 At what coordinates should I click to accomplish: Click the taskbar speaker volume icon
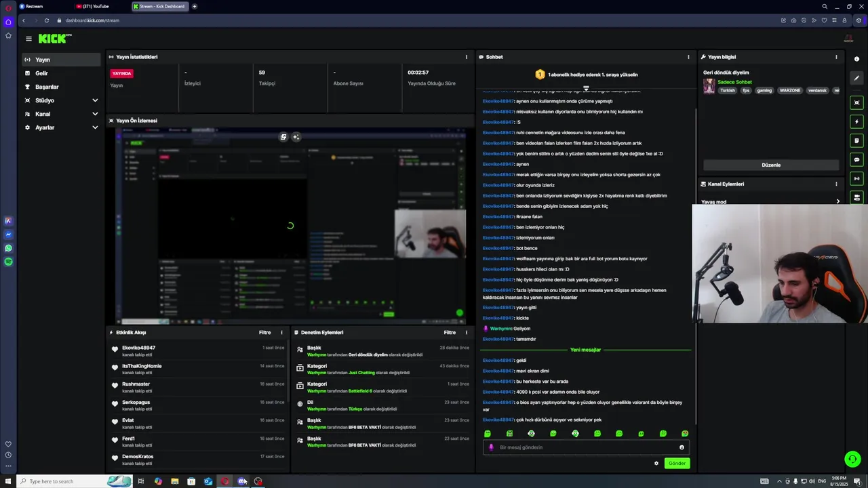pyautogui.click(x=811, y=481)
